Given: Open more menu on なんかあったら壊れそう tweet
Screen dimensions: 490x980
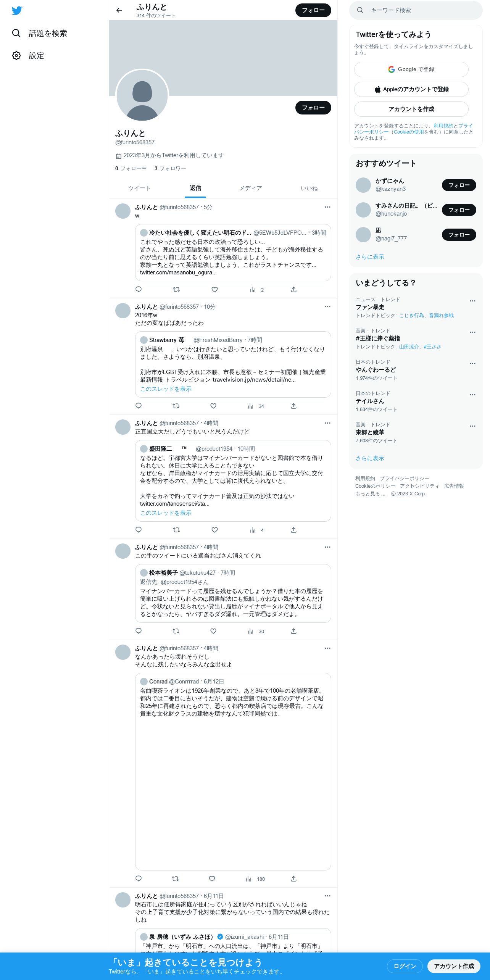Looking at the screenshot, I should 327,648.
